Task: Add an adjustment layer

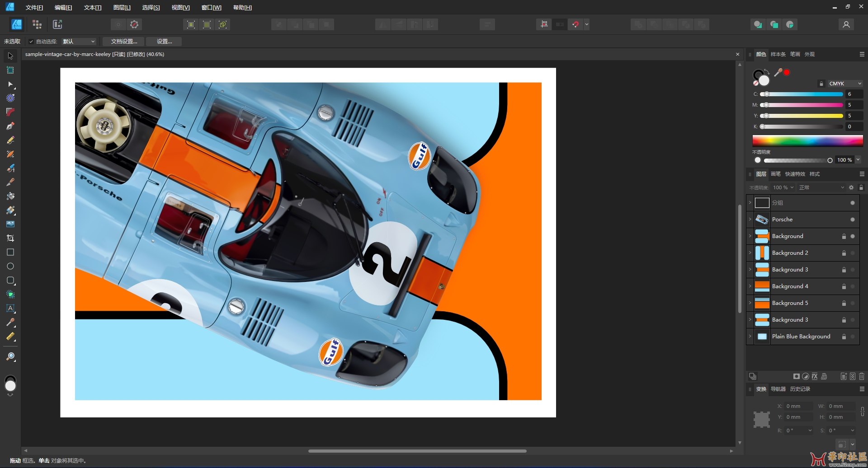Action: tap(806, 376)
